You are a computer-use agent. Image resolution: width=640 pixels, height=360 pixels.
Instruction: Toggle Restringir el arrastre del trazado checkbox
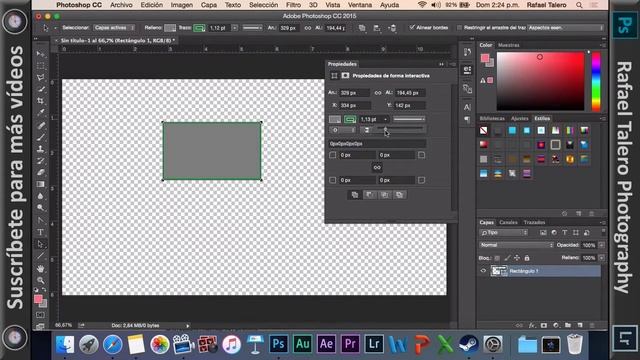(x=460, y=28)
